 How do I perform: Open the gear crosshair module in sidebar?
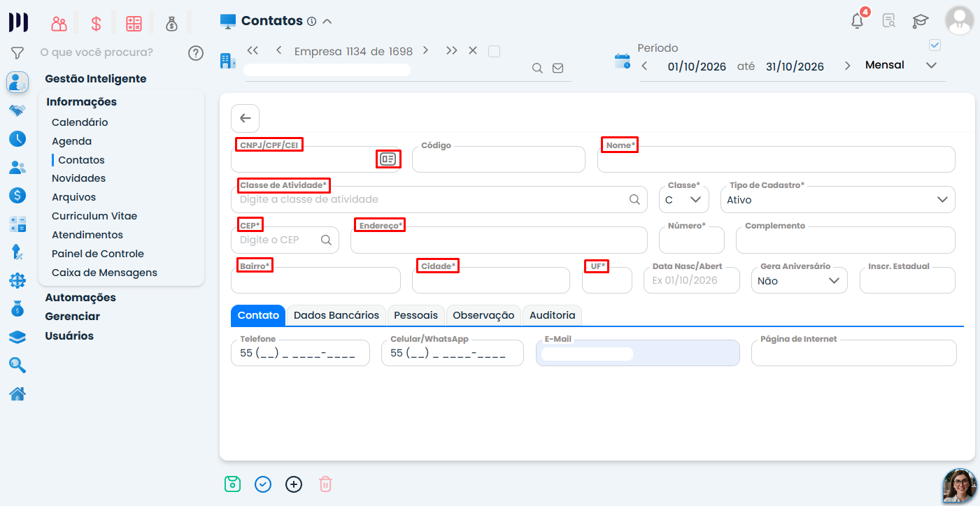pos(17,280)
